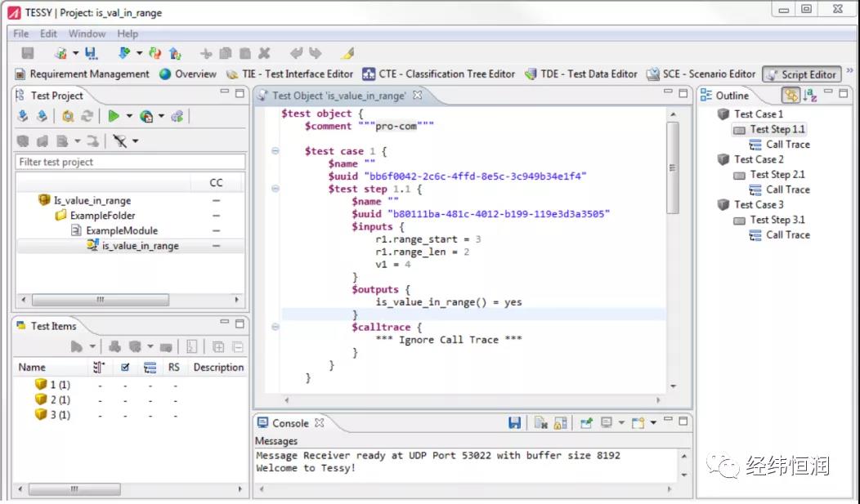The height and width of the screenshot is (504, 860).
Task: Close the Test Object editor tab
Action: coord(418,95)
